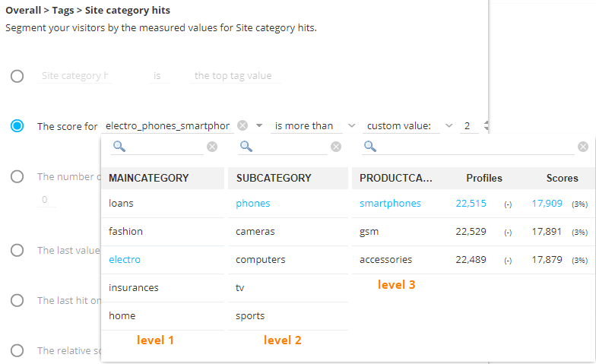The image size is (596, 364).
Task: Expand the 'custom value:' dropdown
Action: (449, 125)
